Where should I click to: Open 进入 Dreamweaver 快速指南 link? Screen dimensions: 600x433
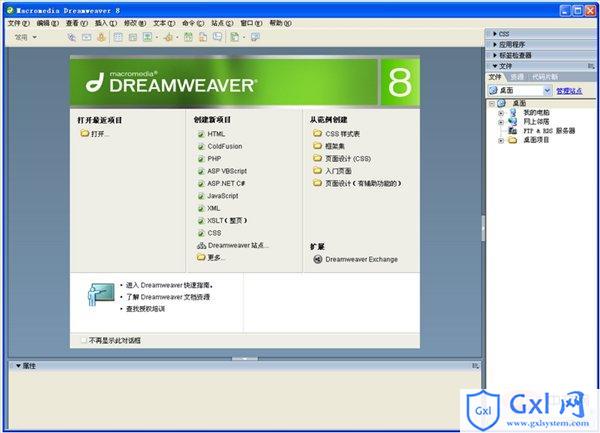pos(170,285)
